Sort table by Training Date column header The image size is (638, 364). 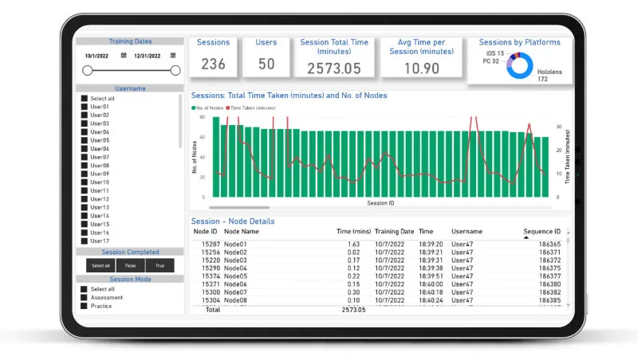(394, 232)
